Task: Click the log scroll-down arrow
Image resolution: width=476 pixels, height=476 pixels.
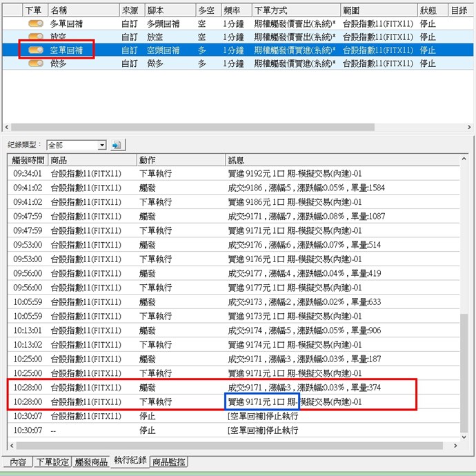Action: (464, 437)
